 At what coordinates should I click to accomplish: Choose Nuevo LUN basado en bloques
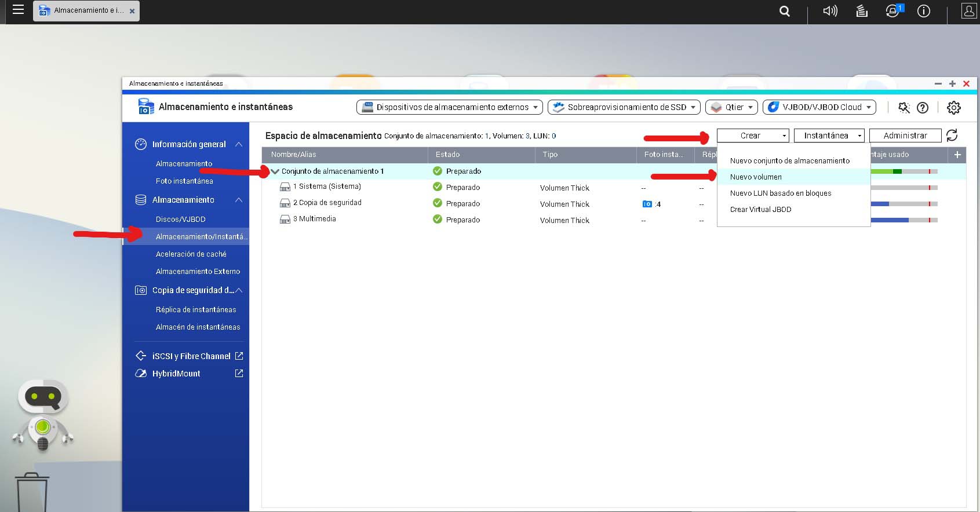click(780, 193)
